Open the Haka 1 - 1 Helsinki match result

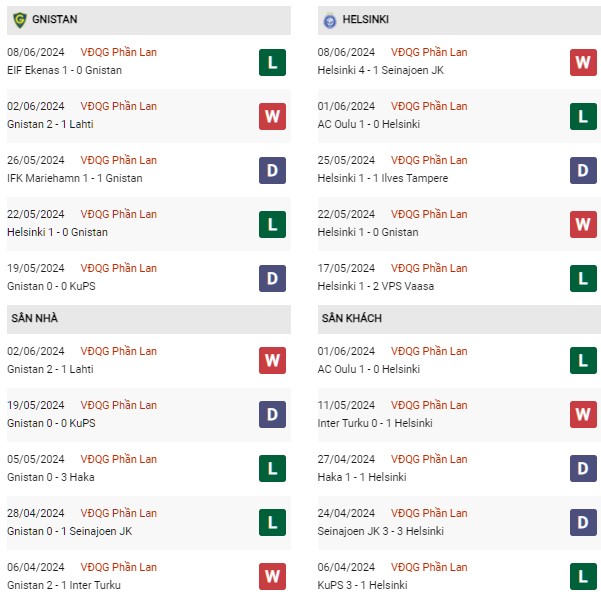coord(362,477)
